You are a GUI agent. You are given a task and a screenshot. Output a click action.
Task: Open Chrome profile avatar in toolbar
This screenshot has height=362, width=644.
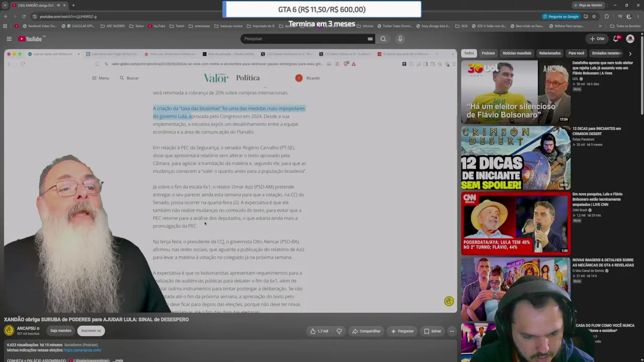(628, 17)
